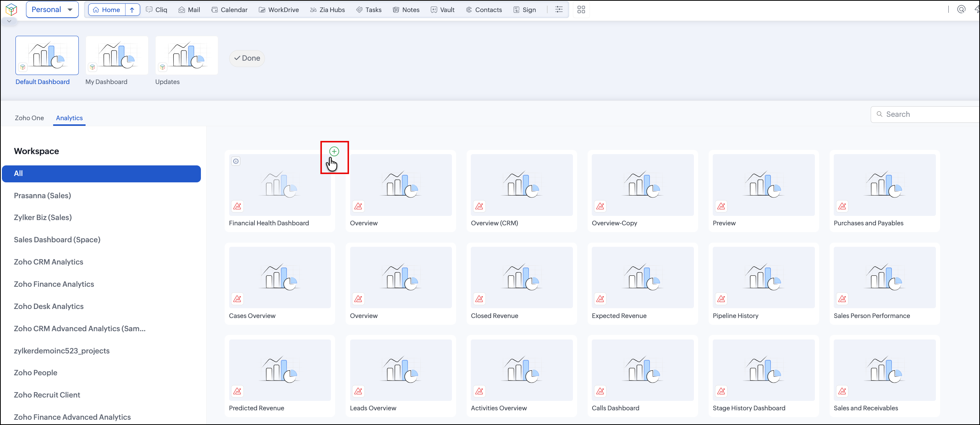Open Sign from the top navigation
The image size is (980, 425).
pos(525,10)
